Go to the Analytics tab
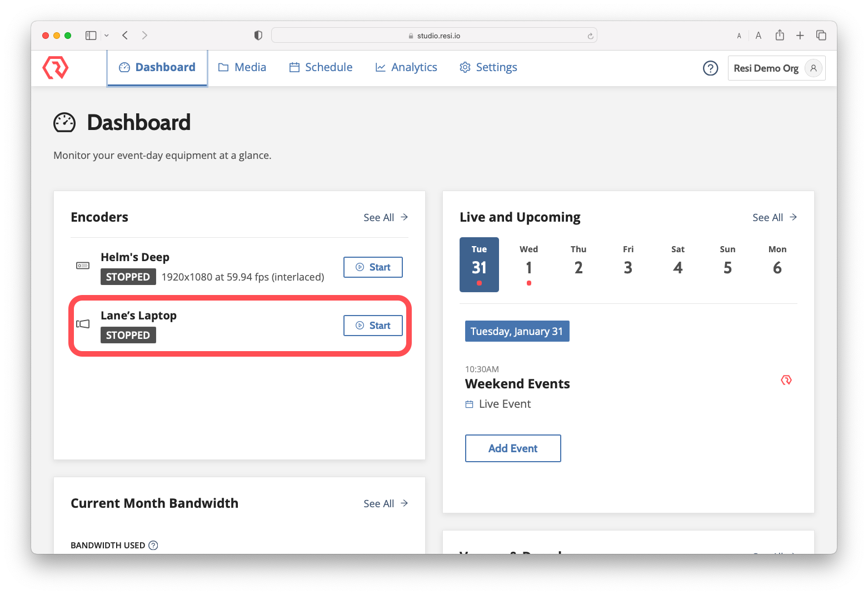 [406, 68]
